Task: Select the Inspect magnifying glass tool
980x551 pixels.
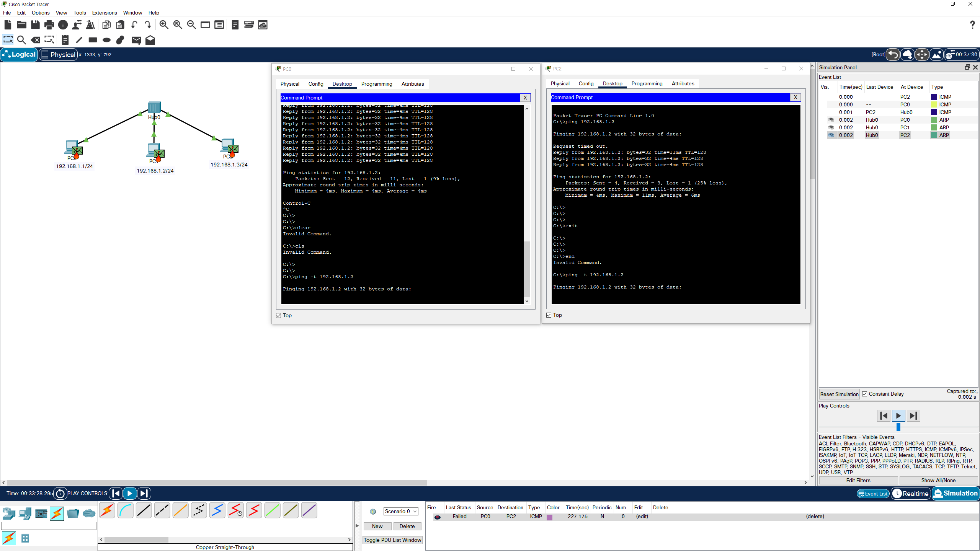Action: pos(21,40)
